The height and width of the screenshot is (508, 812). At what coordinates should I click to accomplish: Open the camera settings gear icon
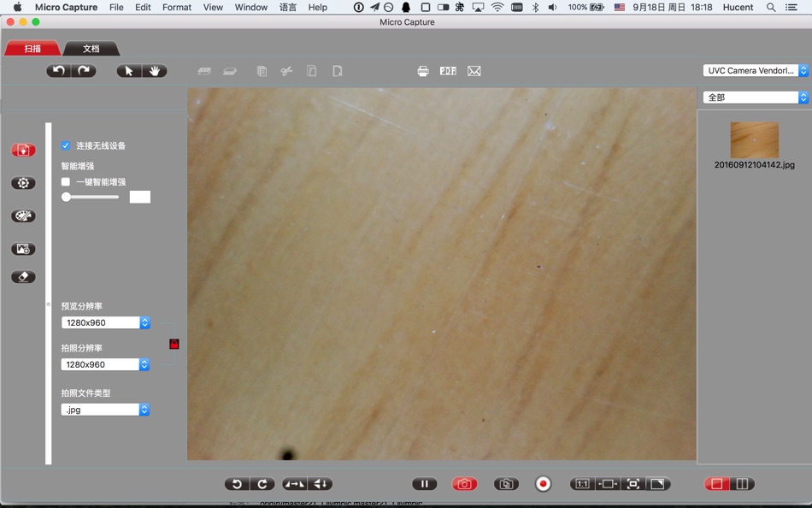[23, 182]
